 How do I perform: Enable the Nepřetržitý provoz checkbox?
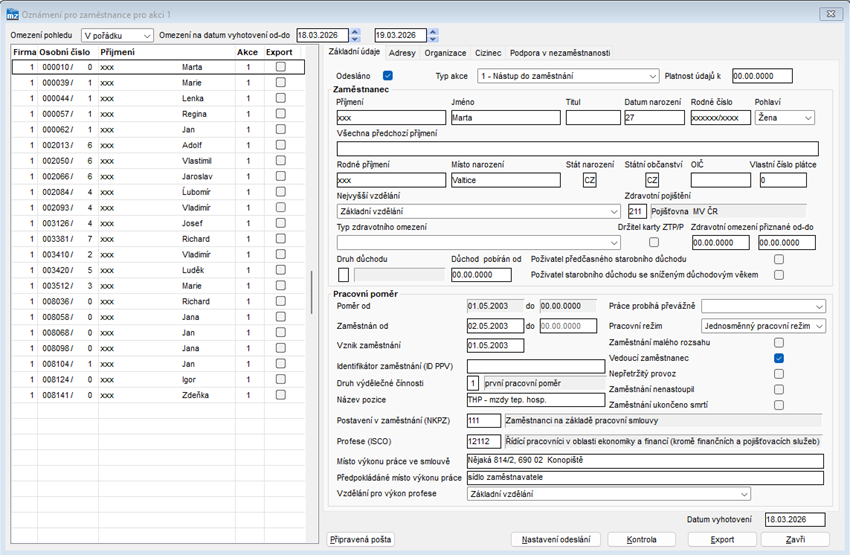pyautogui.click(x=779, y=374)
